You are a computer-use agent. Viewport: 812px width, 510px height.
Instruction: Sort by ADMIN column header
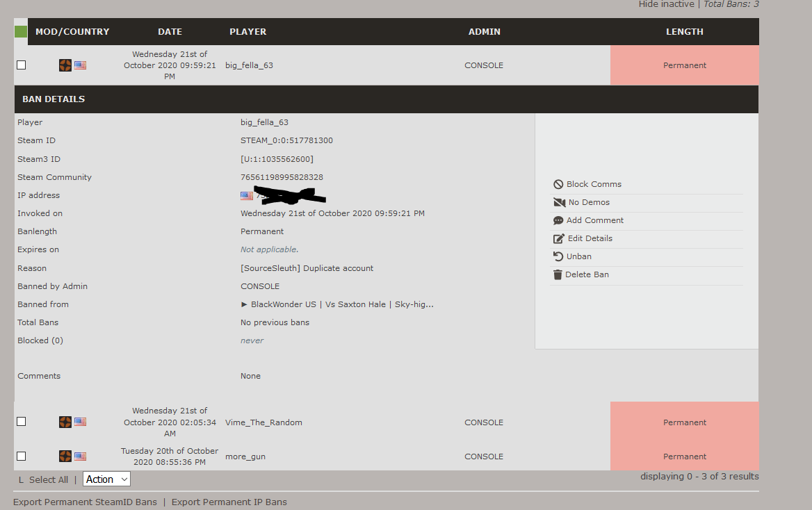484,31
